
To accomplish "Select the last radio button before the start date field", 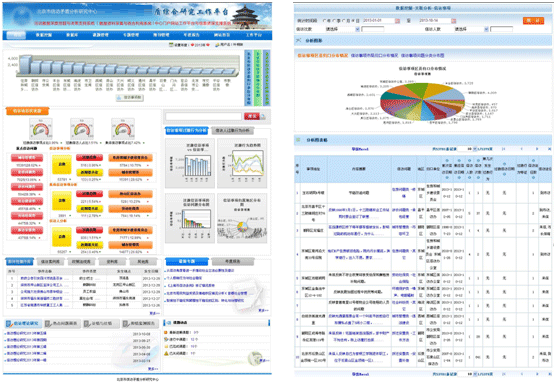I will coord(353,21).
